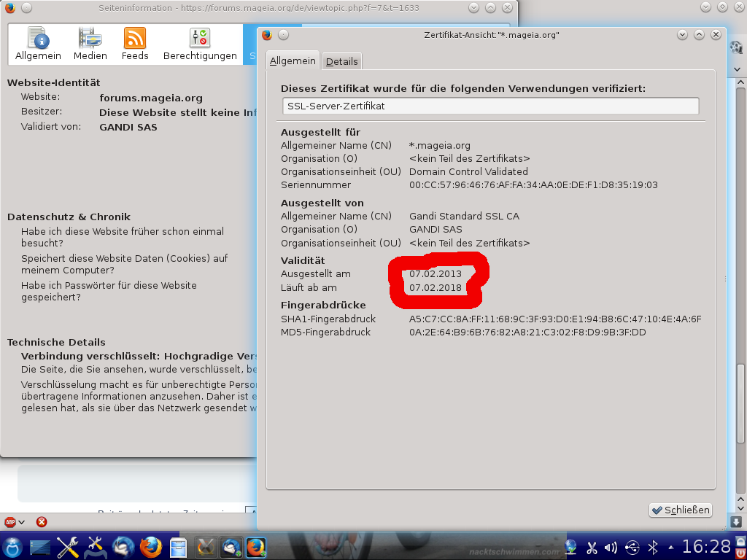The width and height of the screenshot is (747, 560).
Task: Click issuer organisation GANDI SAS in certificate viewer
Action: 436,230
